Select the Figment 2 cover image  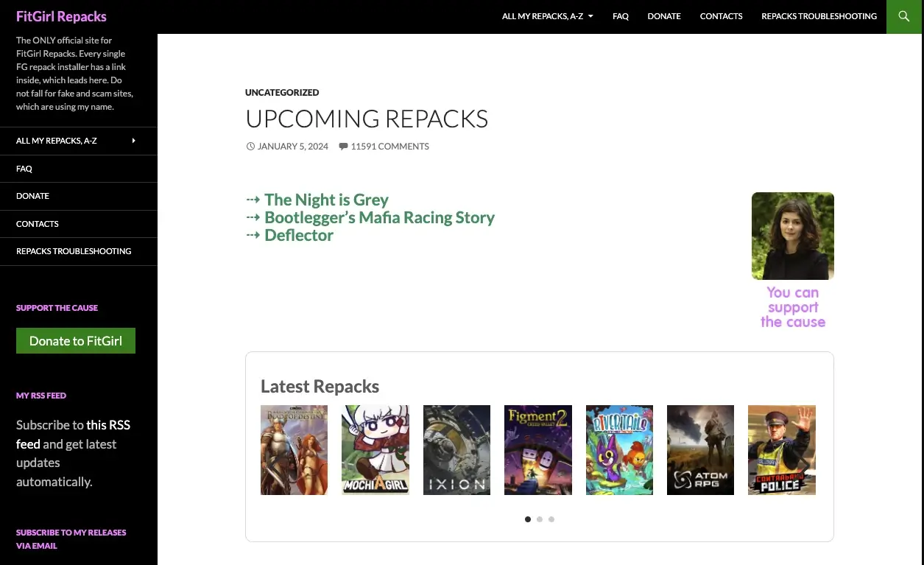(x=537, y=449)
